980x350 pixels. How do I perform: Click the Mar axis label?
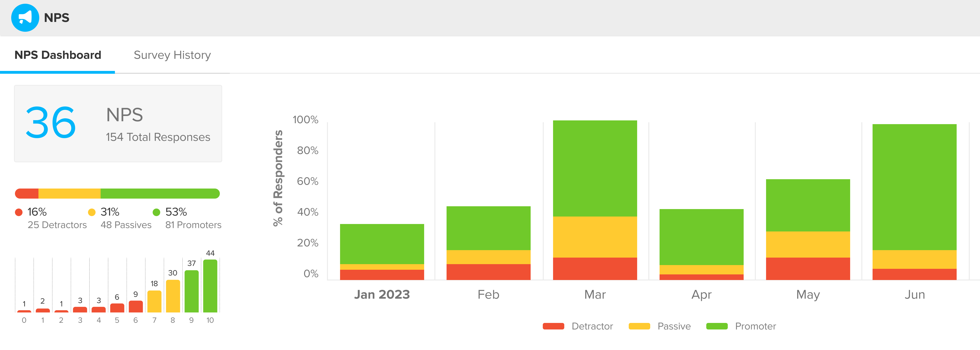click(595, 294)
